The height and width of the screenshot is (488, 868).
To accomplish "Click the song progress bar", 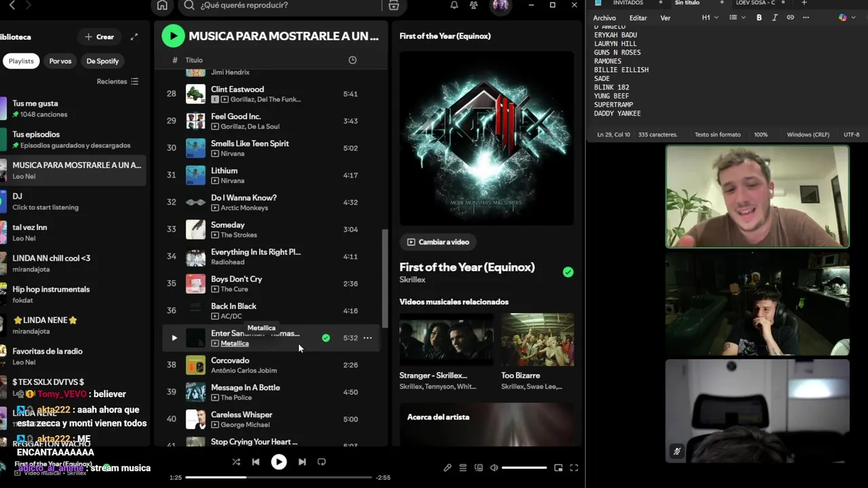I will [x=279, y=477].
